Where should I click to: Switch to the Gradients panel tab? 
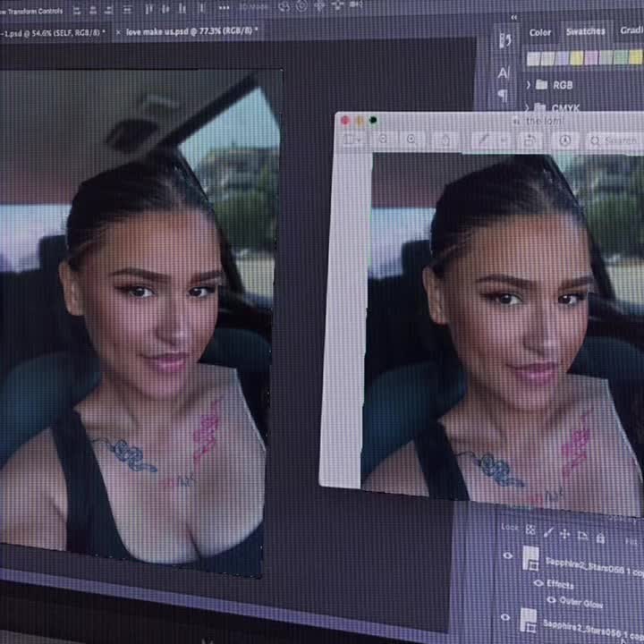click(x=631, y=30)
